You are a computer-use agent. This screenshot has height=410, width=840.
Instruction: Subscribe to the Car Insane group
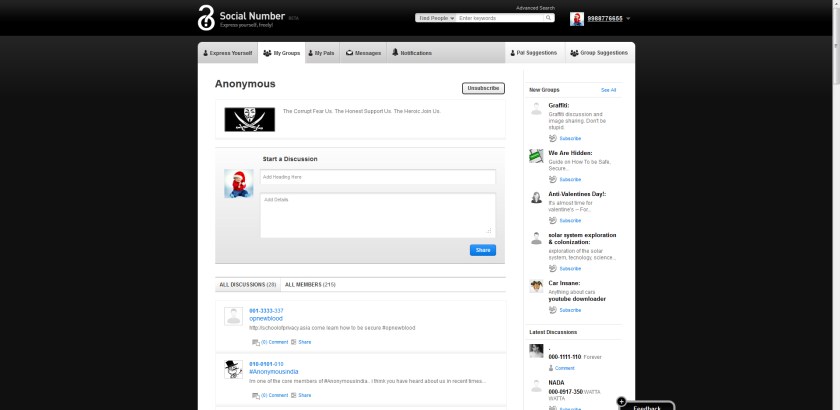click(569, 310)
